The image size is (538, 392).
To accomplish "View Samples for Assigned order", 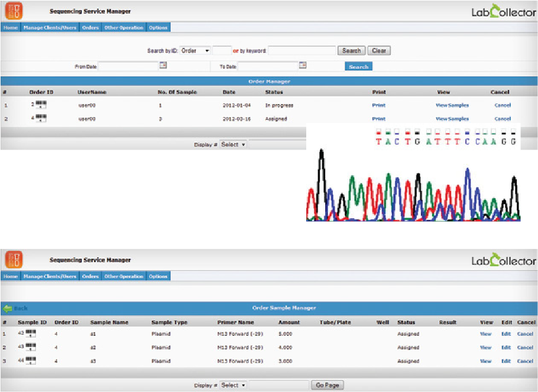I will pyautogui.click(x=452, y=119).
